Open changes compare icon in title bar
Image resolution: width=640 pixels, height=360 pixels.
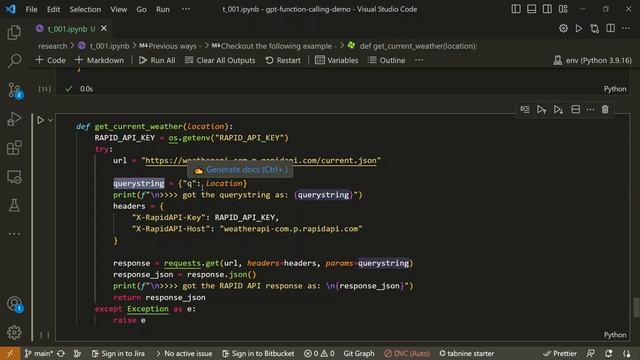[595, 28]
